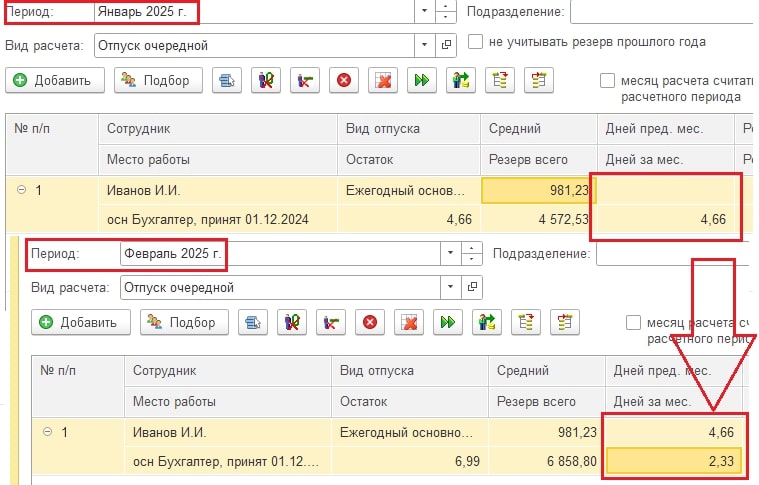
Task: Click 'Отпуск очередной' field in January panel
Action: tap(255, 45)
